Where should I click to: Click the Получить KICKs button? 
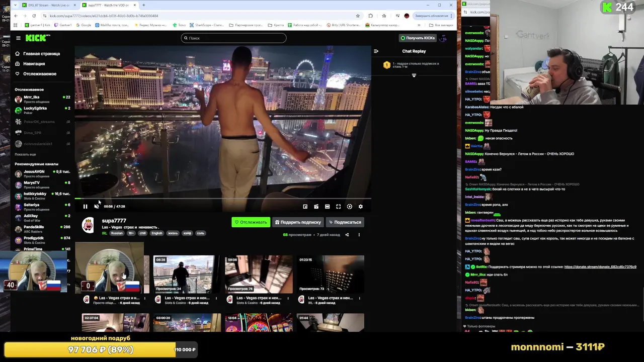coord(417,38)
